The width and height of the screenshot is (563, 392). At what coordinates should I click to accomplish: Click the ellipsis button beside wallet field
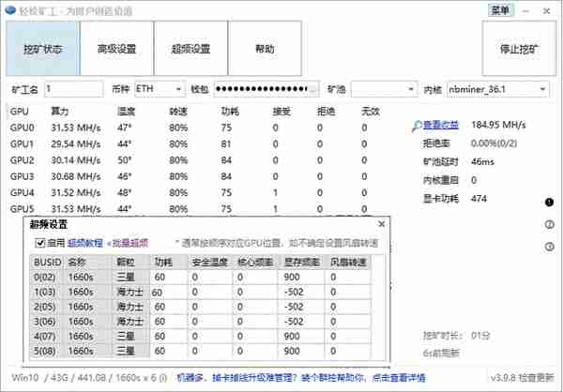[313, 89]
